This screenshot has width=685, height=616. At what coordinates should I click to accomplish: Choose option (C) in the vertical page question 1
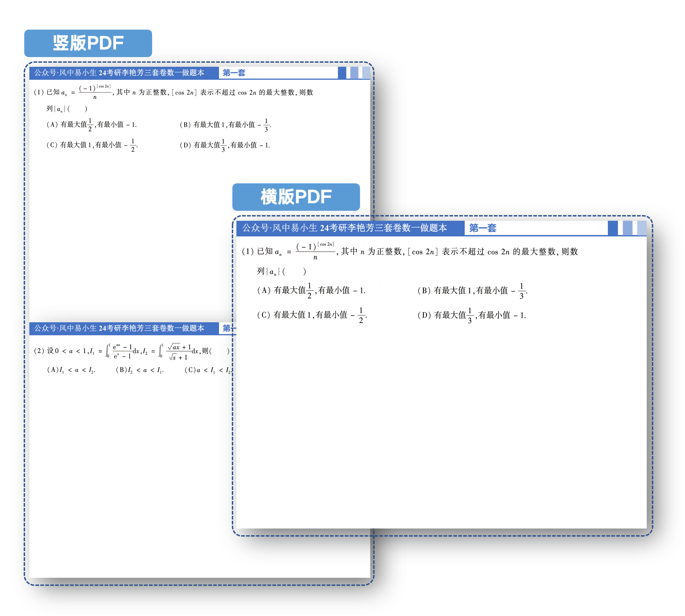click(x=92, y=145)
